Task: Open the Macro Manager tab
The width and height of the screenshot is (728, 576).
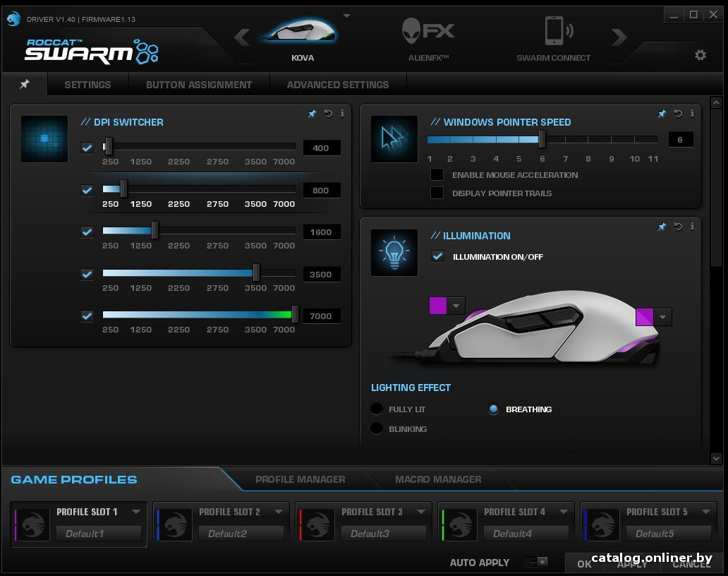Action: pyautogui.click(x=438, y=479)
